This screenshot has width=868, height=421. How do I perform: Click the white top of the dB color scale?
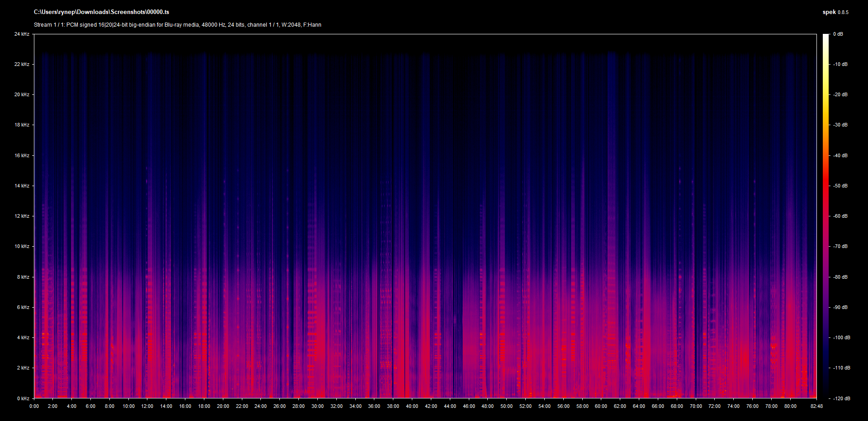click(x=826, y=36)
